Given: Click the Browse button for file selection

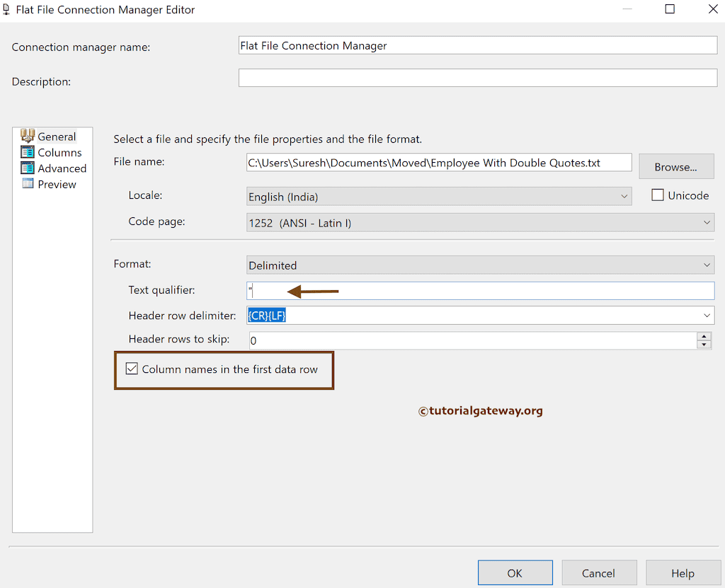Looking at the screenshot, I should pyautogui.click(x=676, y=166).
